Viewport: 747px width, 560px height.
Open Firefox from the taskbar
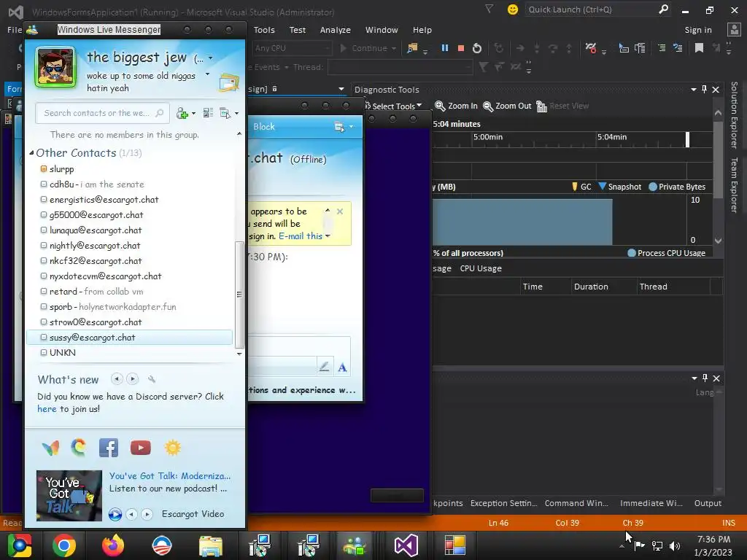coord(113,545)
